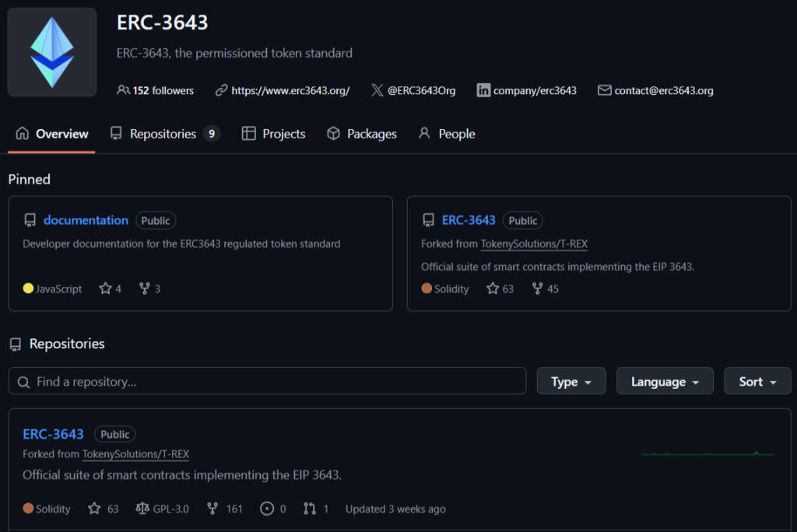
Task: Click the Find a repository search field
Action: point(268,381)
